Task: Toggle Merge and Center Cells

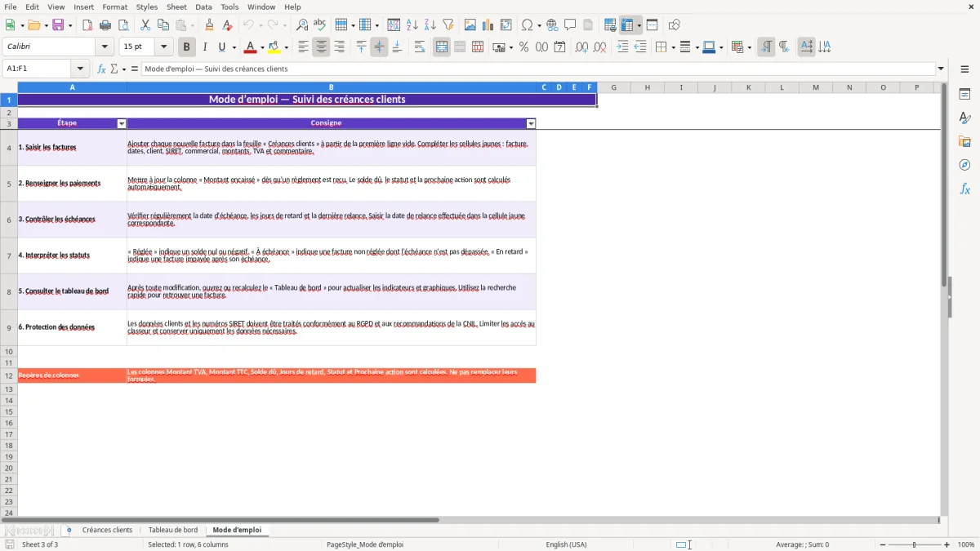Action: tap(442, 47)
